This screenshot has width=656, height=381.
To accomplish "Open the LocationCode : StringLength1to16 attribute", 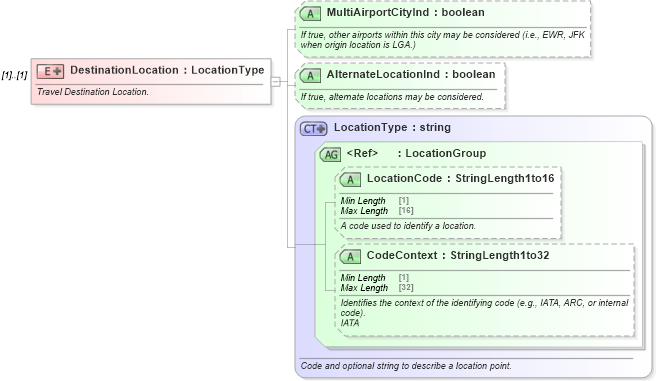I will coord(460,179).
